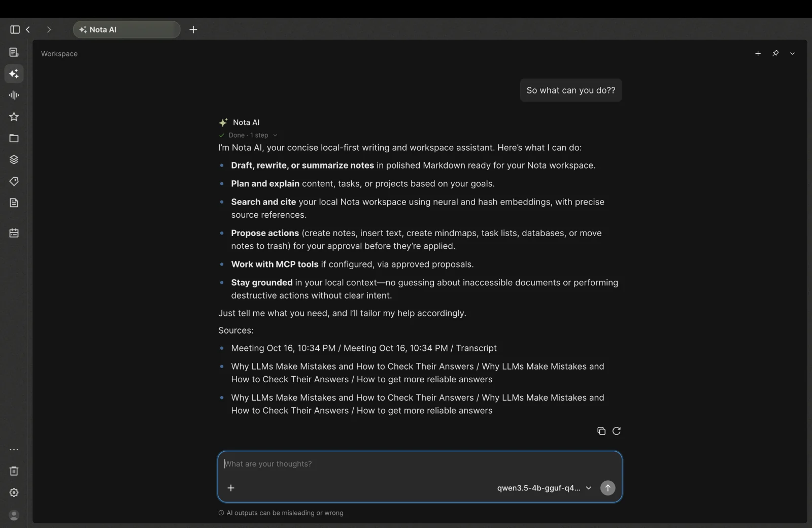Click the Nota AI response header name
The height and width of the screenshot is (528, 812).
point(246,122)
